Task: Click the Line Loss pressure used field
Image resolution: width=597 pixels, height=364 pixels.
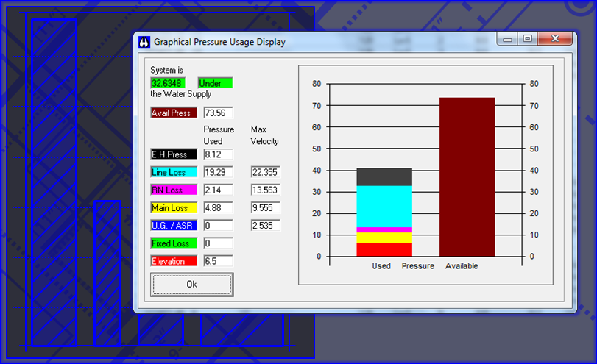Action: point(218,172)
